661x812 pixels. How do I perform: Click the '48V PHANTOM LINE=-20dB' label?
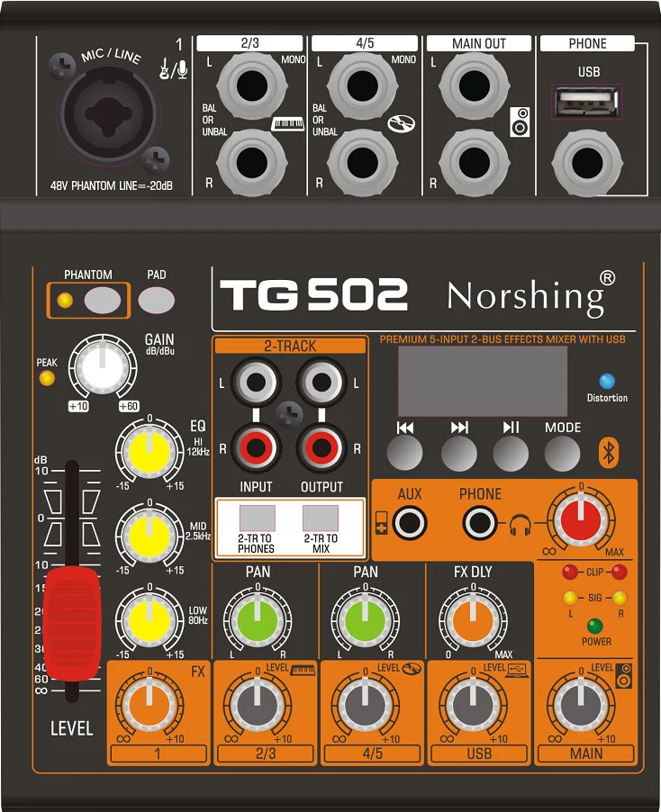click(x=112, y=185)
